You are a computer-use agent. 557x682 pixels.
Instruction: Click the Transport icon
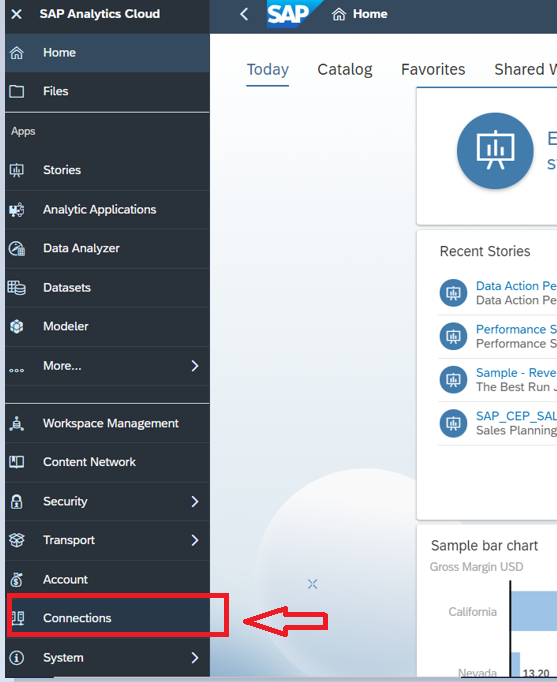tap(17, 540)
